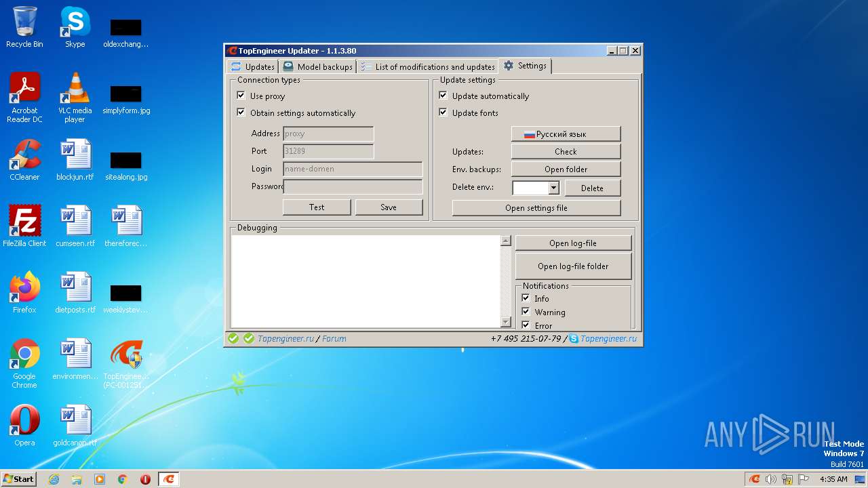Switch language with Русский язык button
This screenshot has height=488, width=868.
[x=566, y=134]
